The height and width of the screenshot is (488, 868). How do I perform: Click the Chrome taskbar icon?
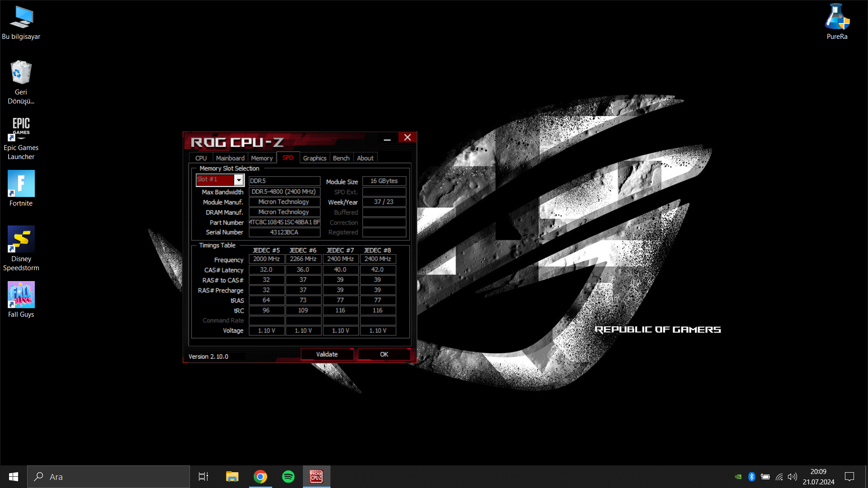[260, 477]
